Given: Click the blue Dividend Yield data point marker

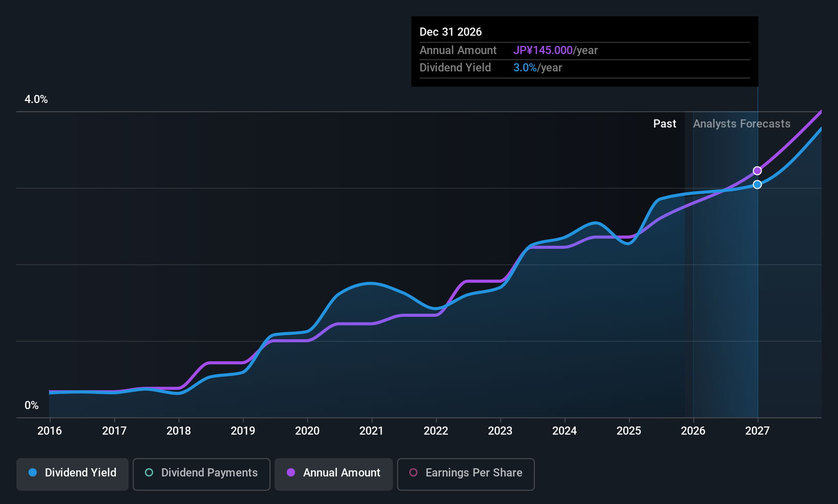Looking at the screenshot, I should (x=757, y=185).
